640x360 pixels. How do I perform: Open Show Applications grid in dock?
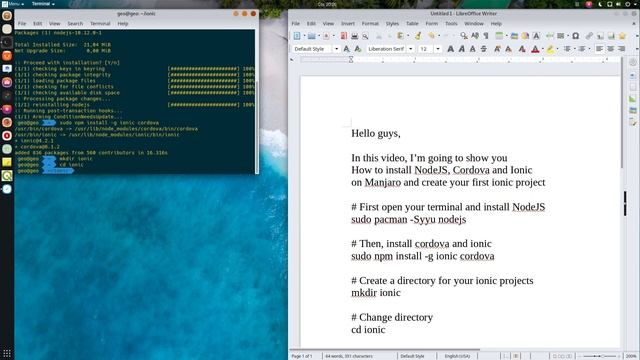7,353
